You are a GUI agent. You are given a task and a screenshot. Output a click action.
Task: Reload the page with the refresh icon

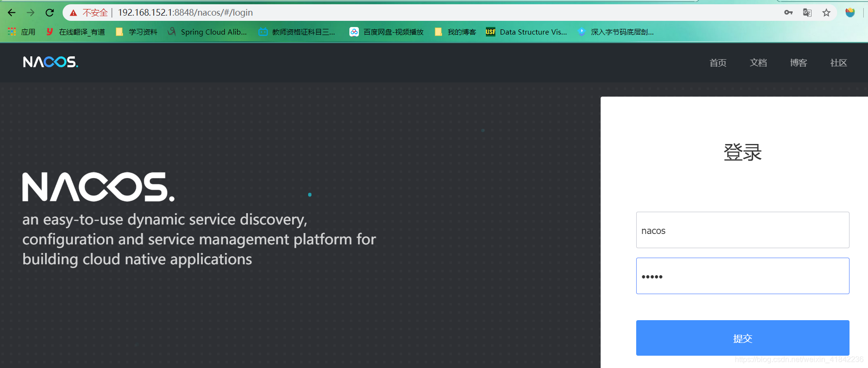[50, 13]
